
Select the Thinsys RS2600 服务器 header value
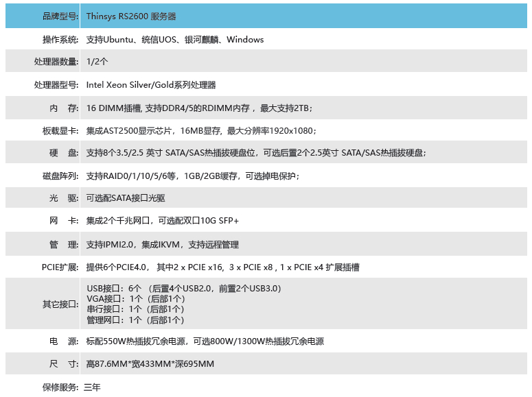point(131,16)
